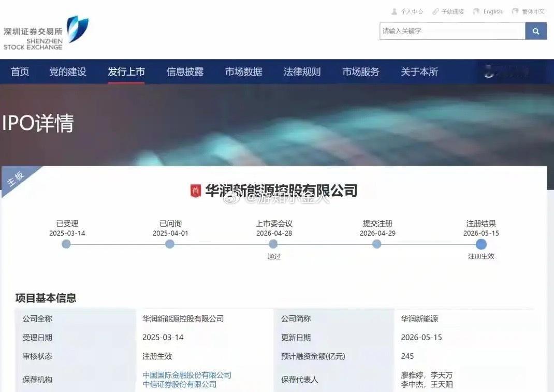Viewport: 554px width, 392px height.
Task: Open the 党的建设 menu item
Action: 68,72
